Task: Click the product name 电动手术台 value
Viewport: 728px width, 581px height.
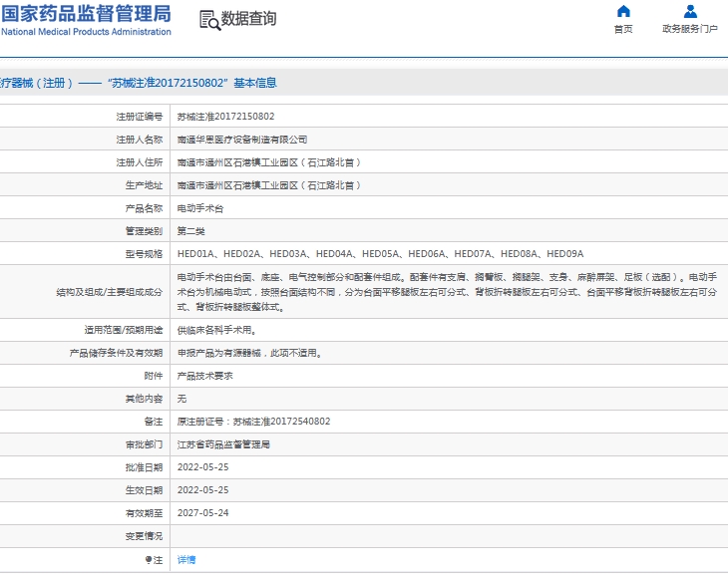Action: click(200, 208)
